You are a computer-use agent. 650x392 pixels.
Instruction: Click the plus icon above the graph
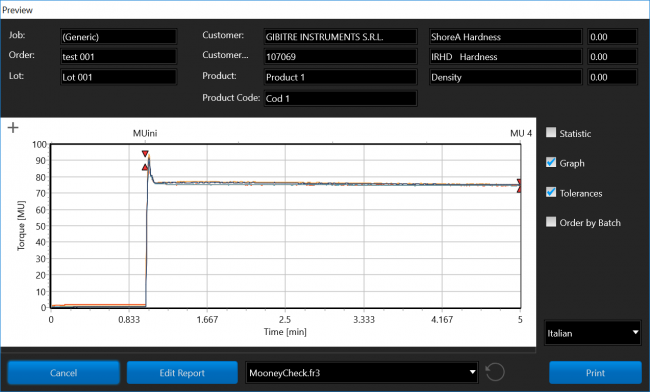tap(13, 128)
